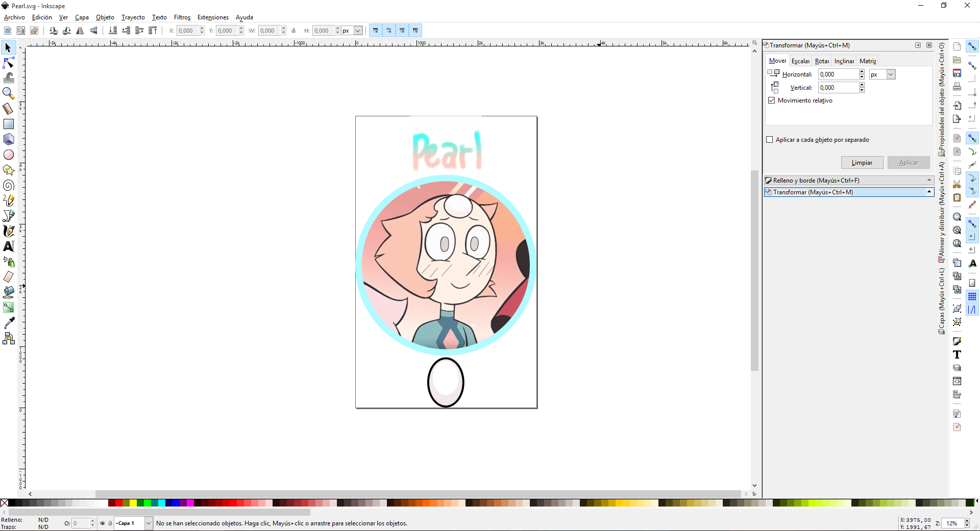Open Text and Font dialog icon
The height and width of the screenshot is (531, 980).
pyautogui.click(x=957, y=355)
